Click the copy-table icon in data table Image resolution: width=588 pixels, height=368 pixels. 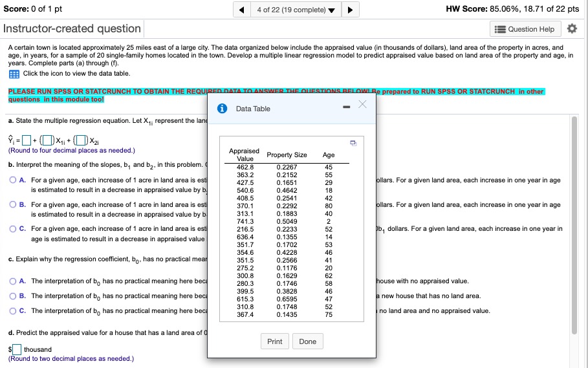tap(353, 143)
